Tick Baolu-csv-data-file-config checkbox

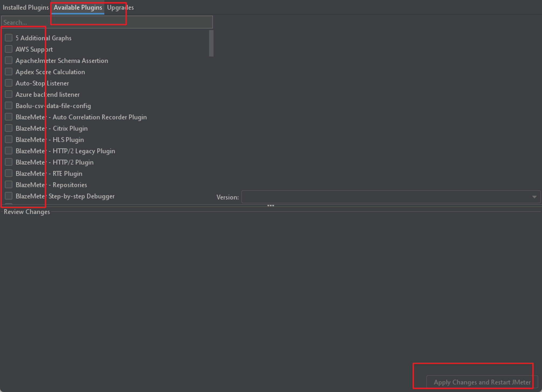9,105
